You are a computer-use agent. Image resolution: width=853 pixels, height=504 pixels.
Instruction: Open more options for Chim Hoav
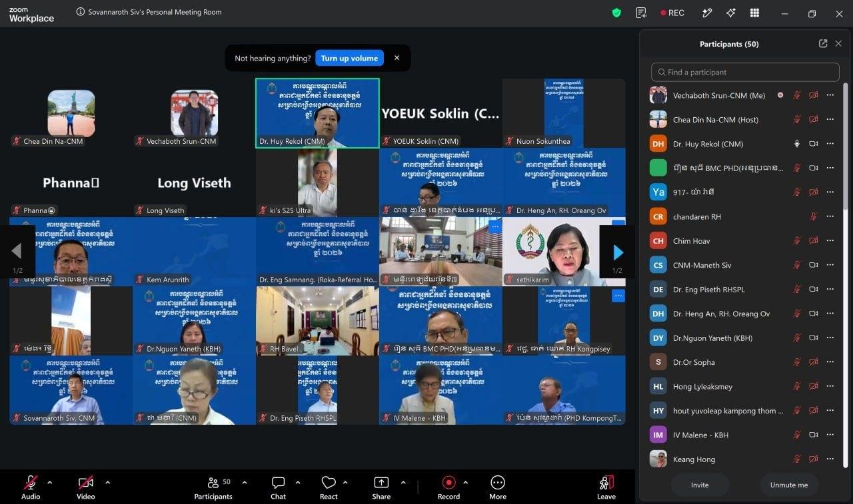pyautogui.click(x=830, y=241)
